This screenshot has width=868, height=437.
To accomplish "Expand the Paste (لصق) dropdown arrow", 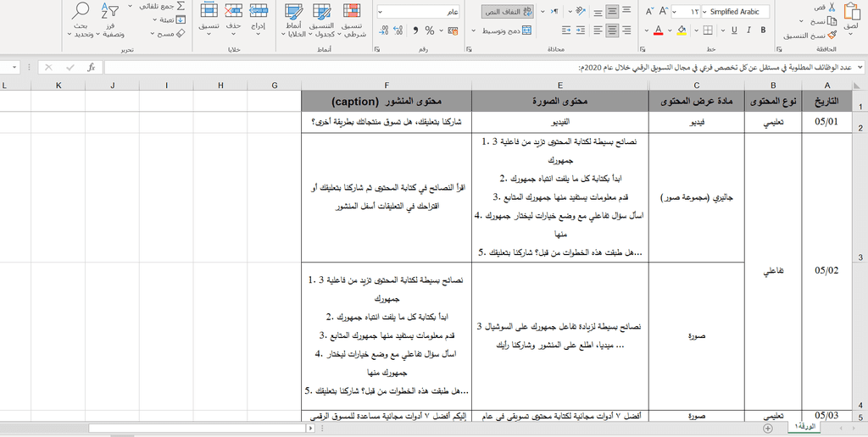I will click(x=851, y=34).
